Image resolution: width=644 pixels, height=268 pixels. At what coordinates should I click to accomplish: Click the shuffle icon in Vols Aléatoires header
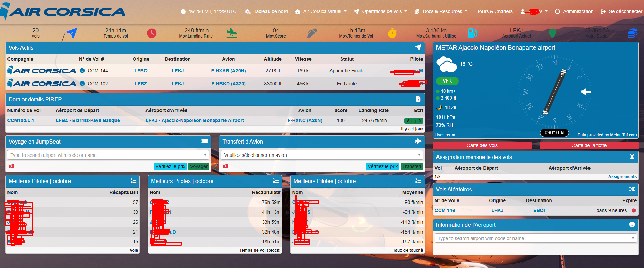pyautogui.click(x=632, y=189)
